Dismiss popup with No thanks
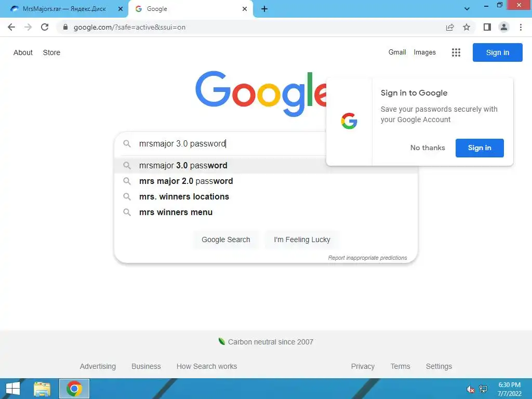Viewport: 532px width, 399px height. point(428,148)
